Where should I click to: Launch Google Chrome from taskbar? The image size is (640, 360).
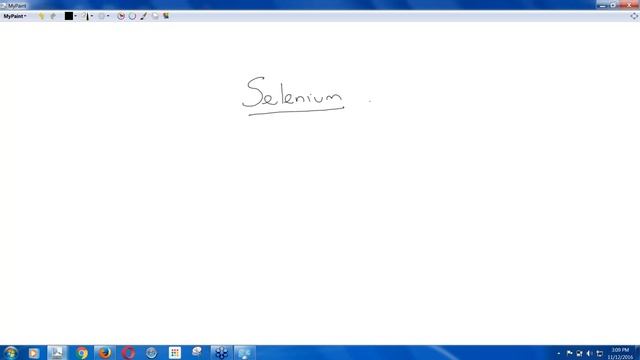81,353
